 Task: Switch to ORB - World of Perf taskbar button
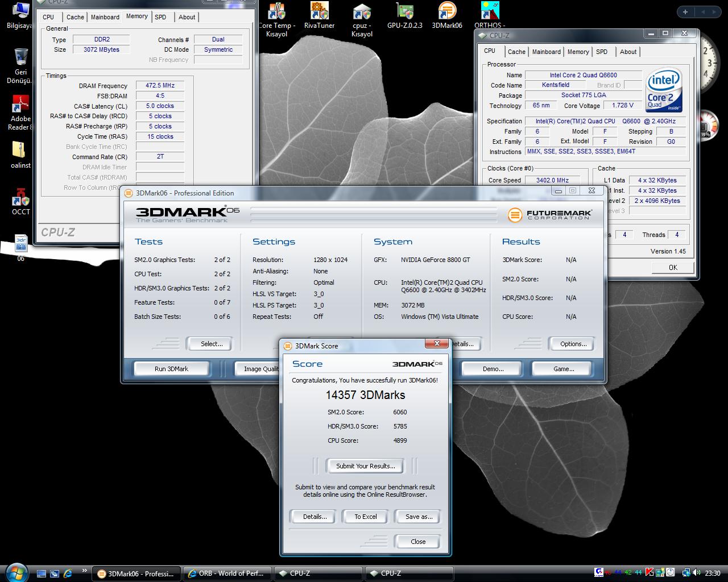[x=227, y=573]
